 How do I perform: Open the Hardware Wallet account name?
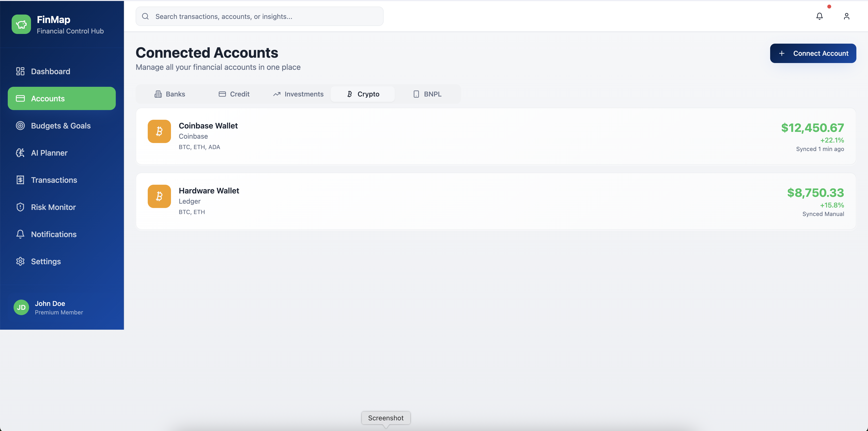coord(209,191)
